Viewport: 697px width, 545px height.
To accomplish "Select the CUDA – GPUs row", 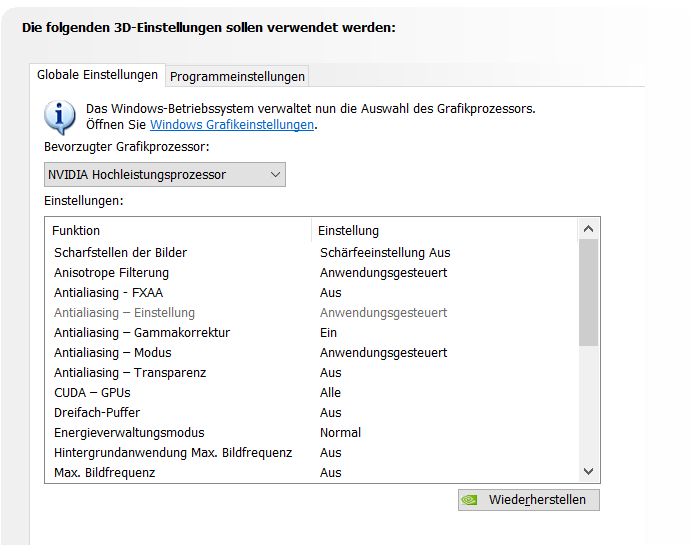I will pyautogui.click(x=311, y=393).
